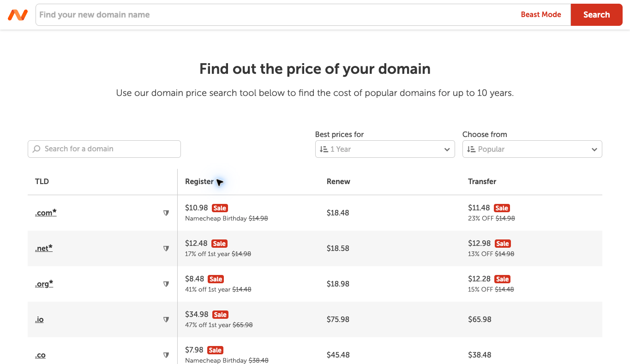Click the red Search button
Viewport: 630px width, 364px height.
[x=597, y=15]
